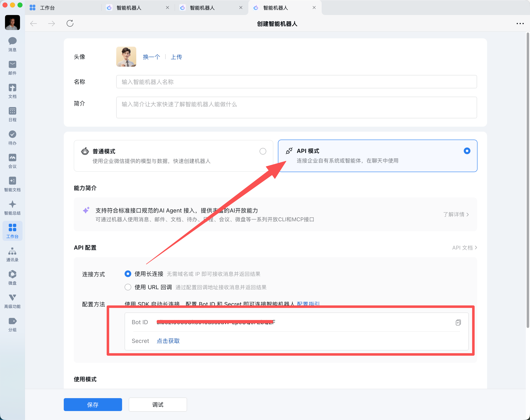Open the 智能文档 sidebar icon

(12, 184)
